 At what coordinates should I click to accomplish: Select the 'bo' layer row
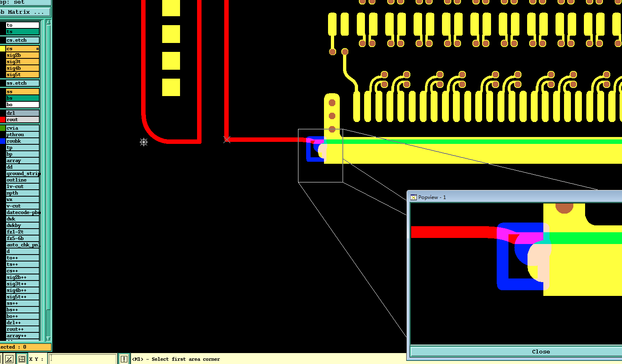[23, 105]
